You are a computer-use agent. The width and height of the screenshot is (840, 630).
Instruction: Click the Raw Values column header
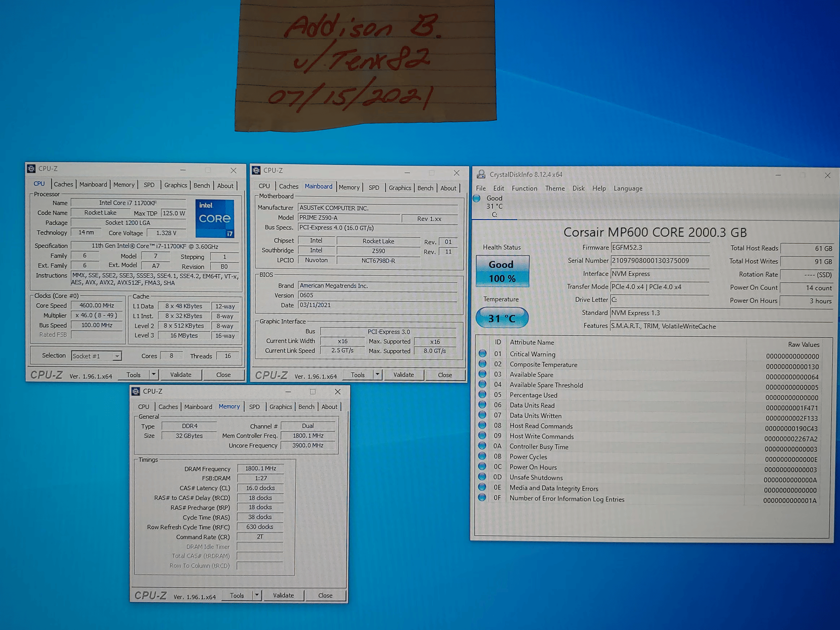pos(803,345)
